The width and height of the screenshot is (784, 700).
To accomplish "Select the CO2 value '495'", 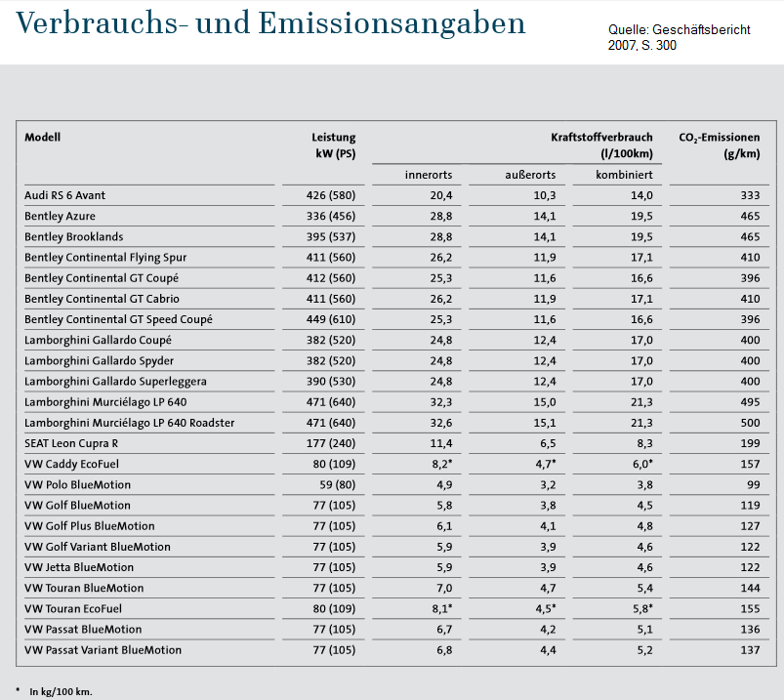I will click(x=750, y=402).
